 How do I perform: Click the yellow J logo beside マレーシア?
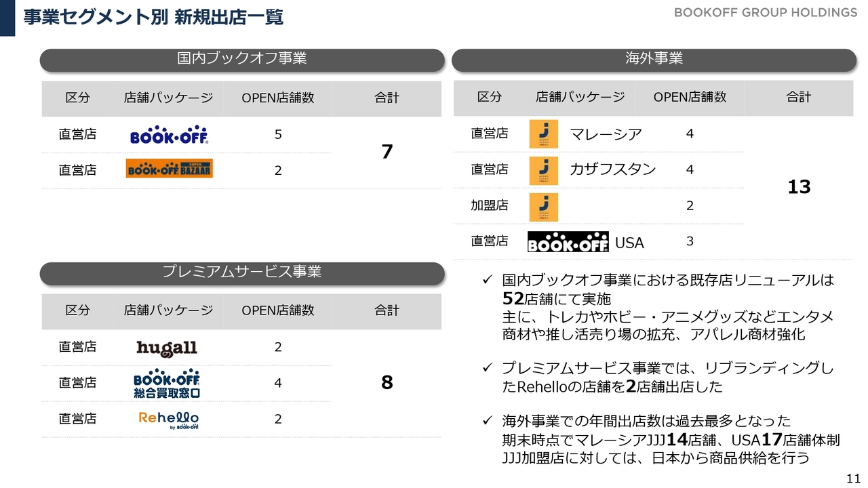coord(543,134)
